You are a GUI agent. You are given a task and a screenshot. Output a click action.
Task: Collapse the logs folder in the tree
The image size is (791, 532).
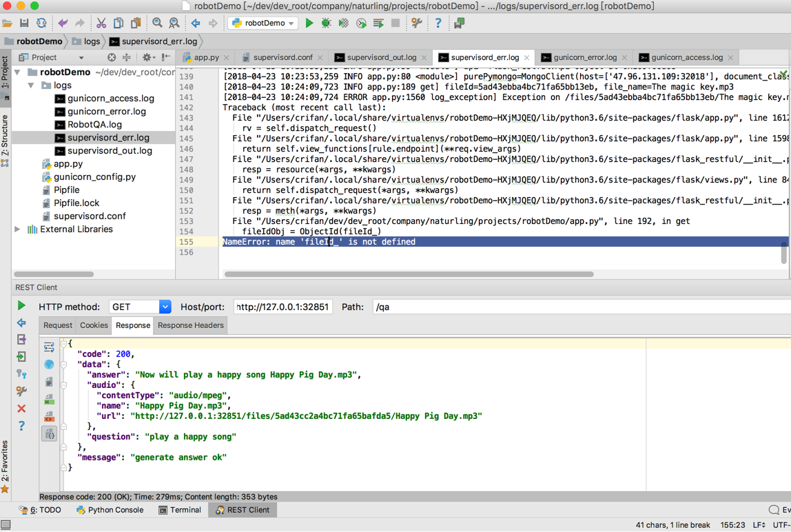point(31,85)
